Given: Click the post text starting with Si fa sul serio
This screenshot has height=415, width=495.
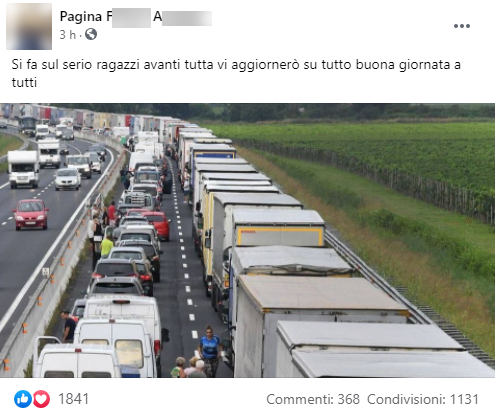Looking at the screenshot, I should (x=236, y=73).
